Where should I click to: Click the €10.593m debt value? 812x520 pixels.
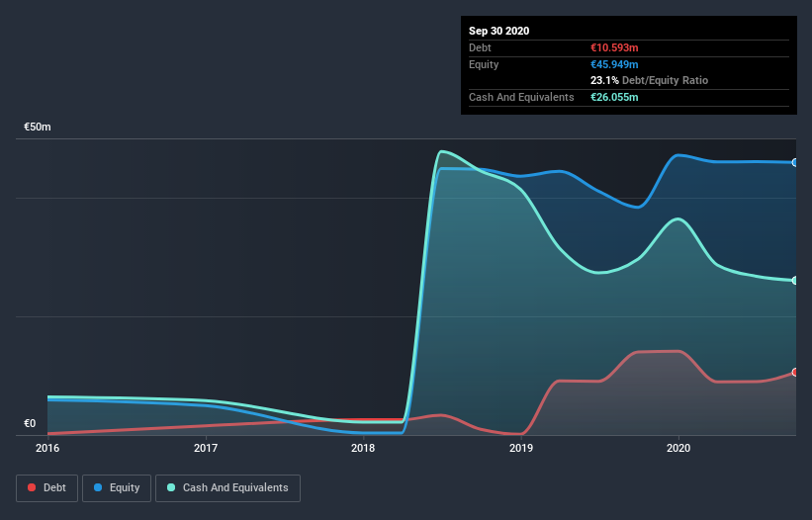tap(615, 47)
